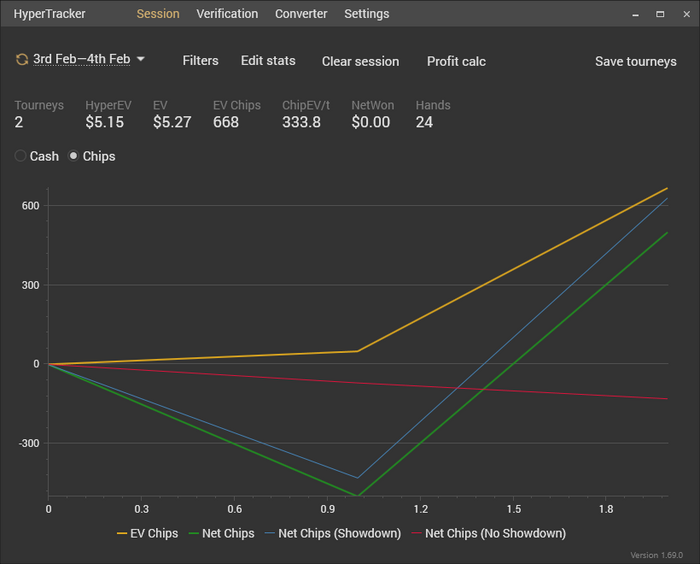Toggle Net Chips legend entry
Image resolution: width=700 pixels, height=564 pixels.
pos(221,533)
